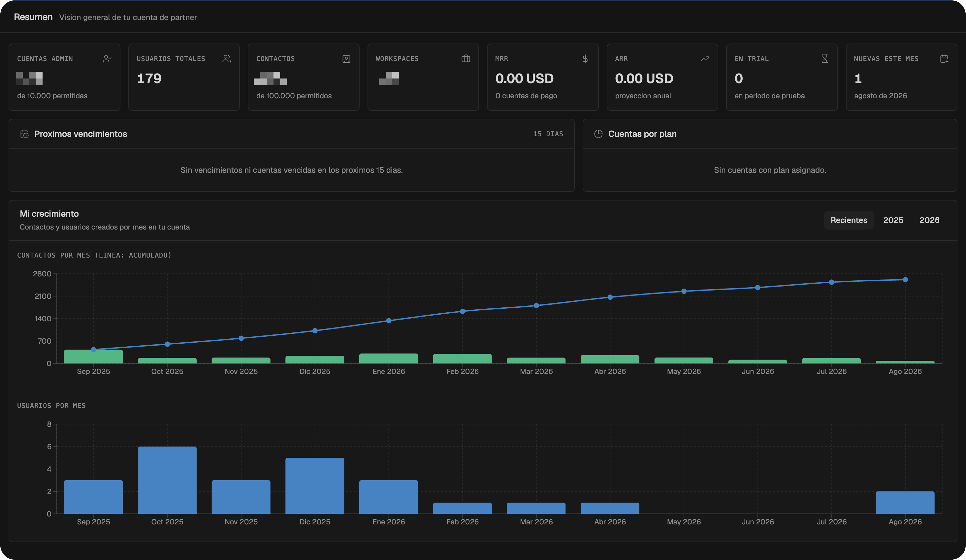
Task: Click the Dic 2025 blue users bar
Action: coord(315,486)
